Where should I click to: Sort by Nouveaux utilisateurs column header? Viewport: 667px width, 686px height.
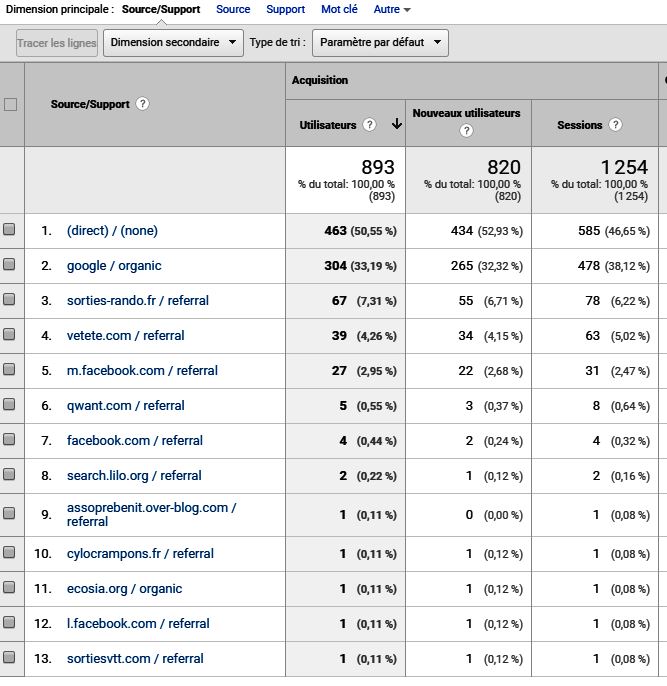pos(466,113)
